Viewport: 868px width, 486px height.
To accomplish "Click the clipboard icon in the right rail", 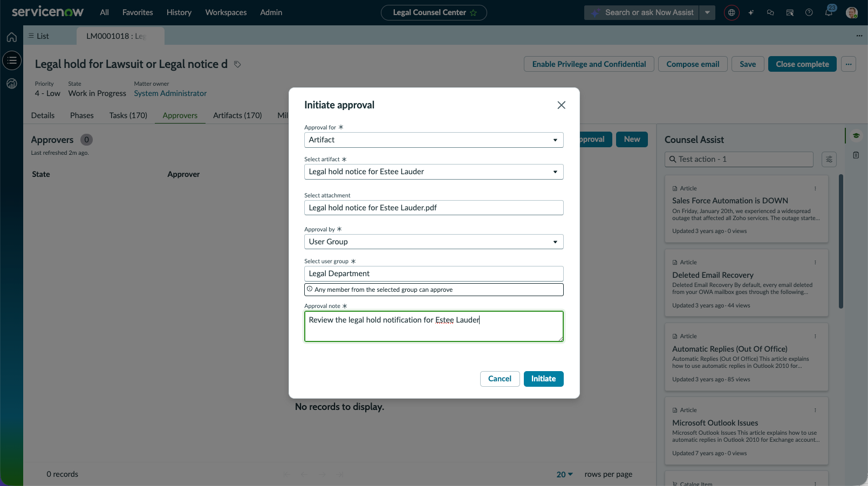I will [x=856, y=155].
